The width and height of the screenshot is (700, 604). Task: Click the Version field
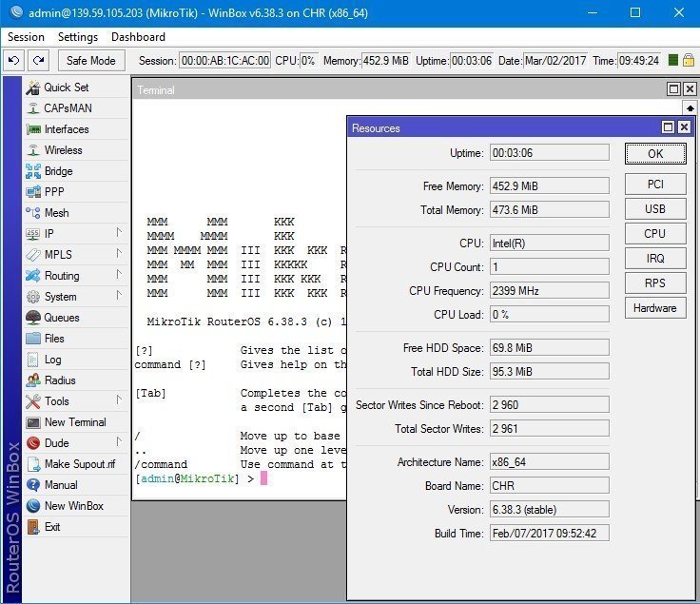coord(550,510)
